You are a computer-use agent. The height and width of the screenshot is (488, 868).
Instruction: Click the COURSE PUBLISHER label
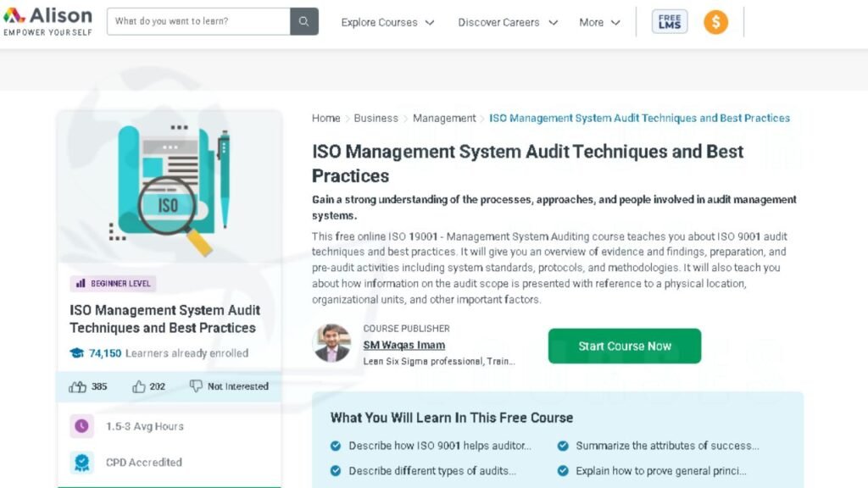406,328
